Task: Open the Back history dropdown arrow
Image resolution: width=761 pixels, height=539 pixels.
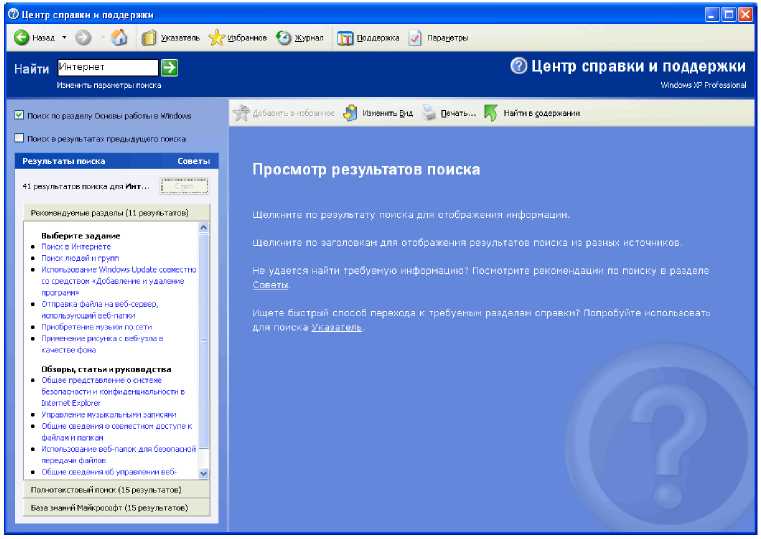Action: coord(64,37)
